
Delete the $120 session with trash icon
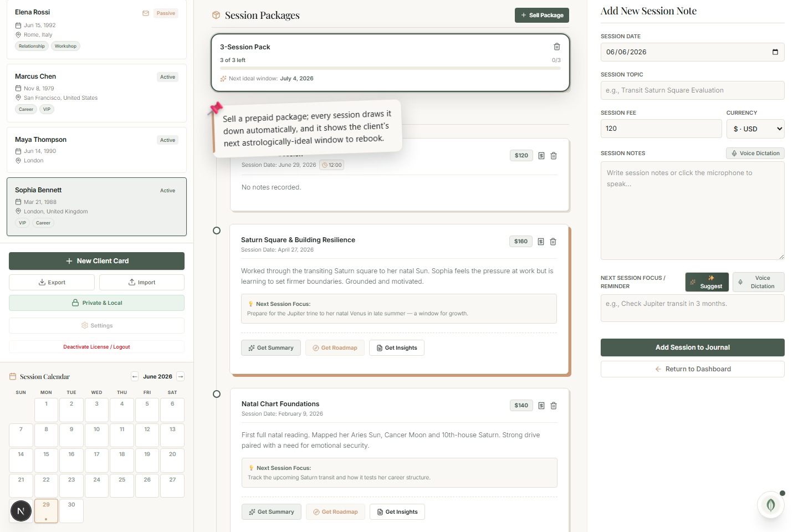(554, 156)
